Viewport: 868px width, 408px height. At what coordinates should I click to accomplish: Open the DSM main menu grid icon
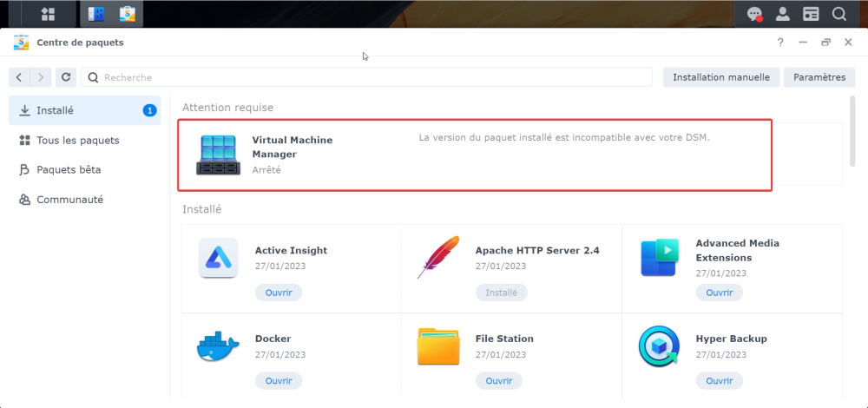(48, 14)
